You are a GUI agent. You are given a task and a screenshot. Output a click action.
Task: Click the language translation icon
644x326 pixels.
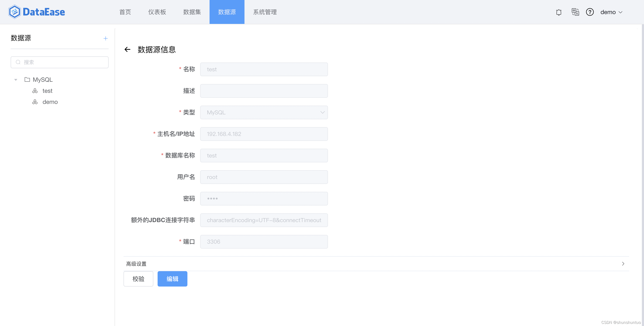[575, 12]
